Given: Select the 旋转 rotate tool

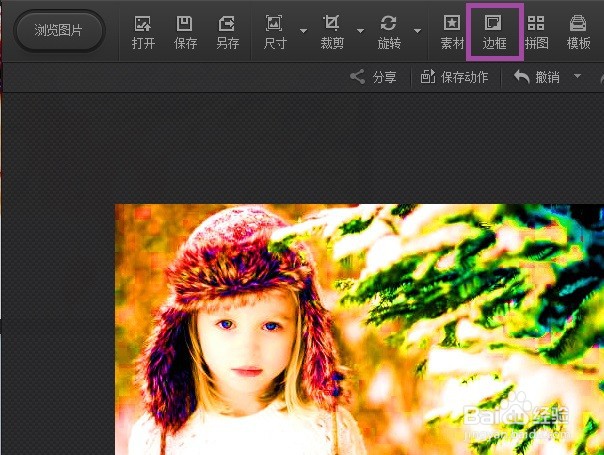Looking at the screenshot, I should 389,33.
